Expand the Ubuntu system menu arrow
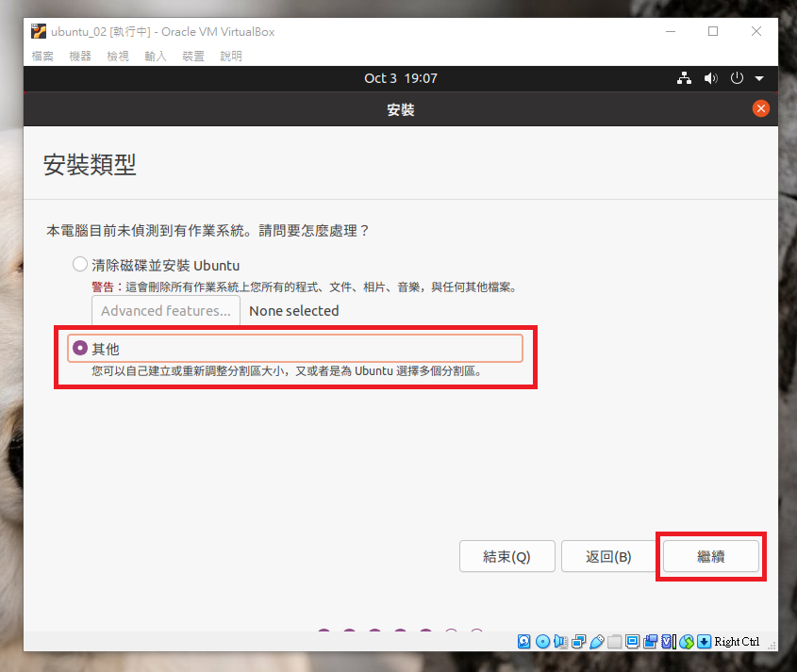797x672 pixels. (759, 79)
